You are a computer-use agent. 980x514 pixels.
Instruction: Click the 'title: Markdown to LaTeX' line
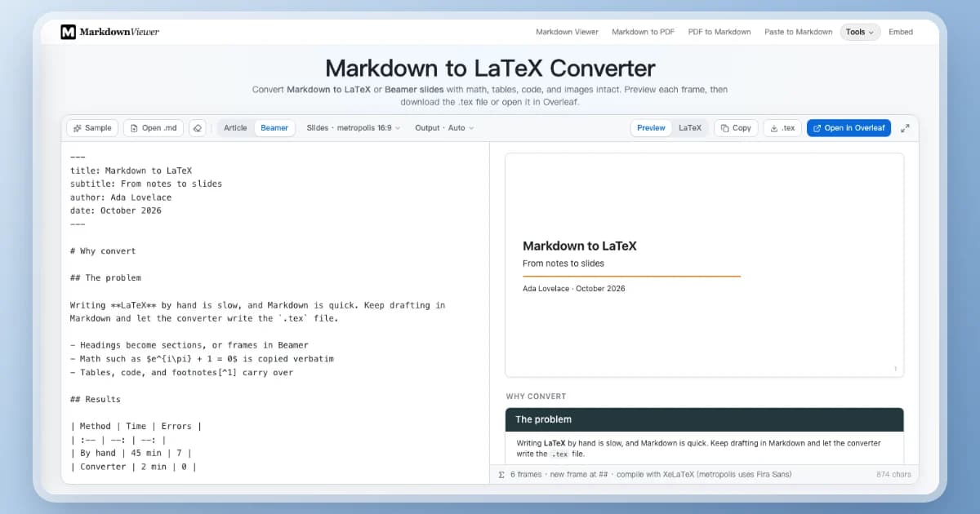pos(131,171)
